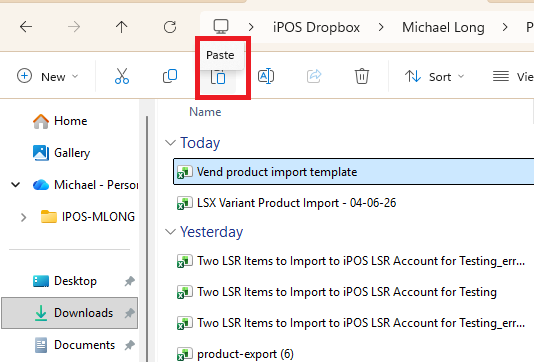Collapse the Today file group
This screenshot has height=362, width=534.
pos(170,143)
